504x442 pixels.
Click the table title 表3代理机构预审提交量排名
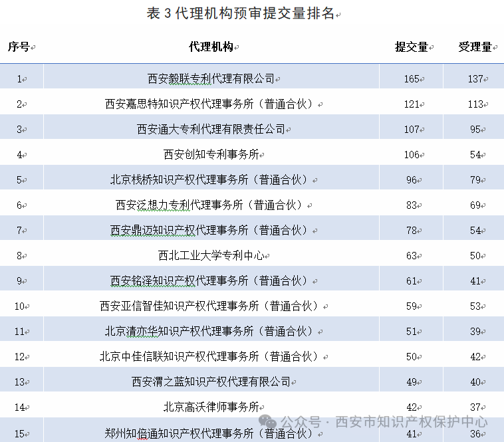point(241,13)
